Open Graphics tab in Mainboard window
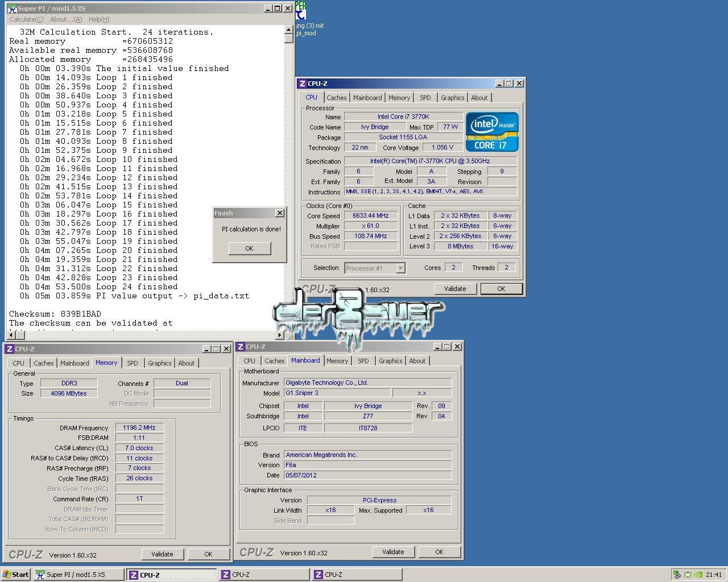The image size is (728, 582). pyautogui.click(x=391, y=361)
